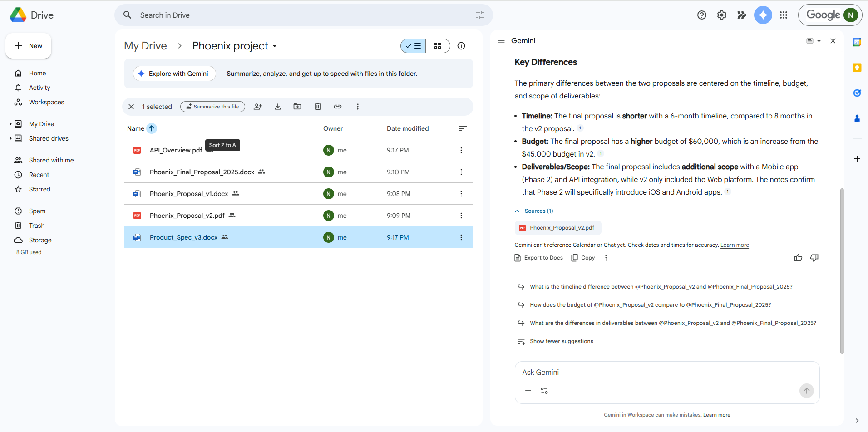The width and height of the screenshot is (868, 432).
Task: Click the share icon in selection toolbar
Action: (x=258, y=107)
